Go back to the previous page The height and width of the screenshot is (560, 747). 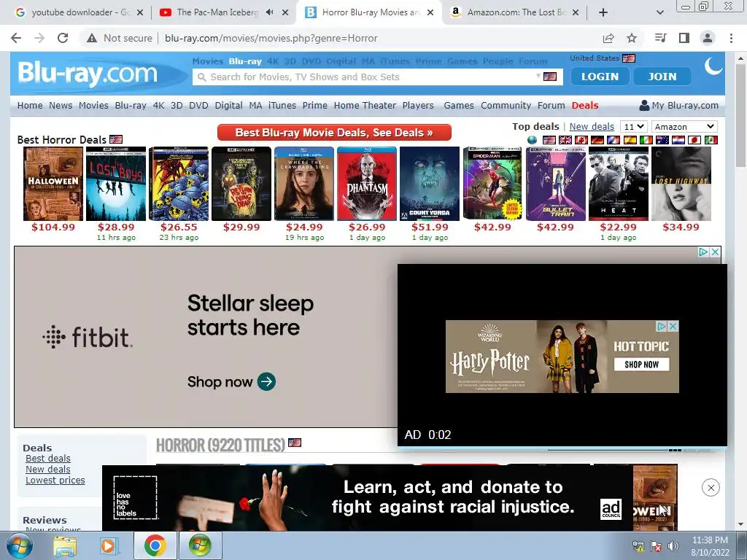point(16,38)
